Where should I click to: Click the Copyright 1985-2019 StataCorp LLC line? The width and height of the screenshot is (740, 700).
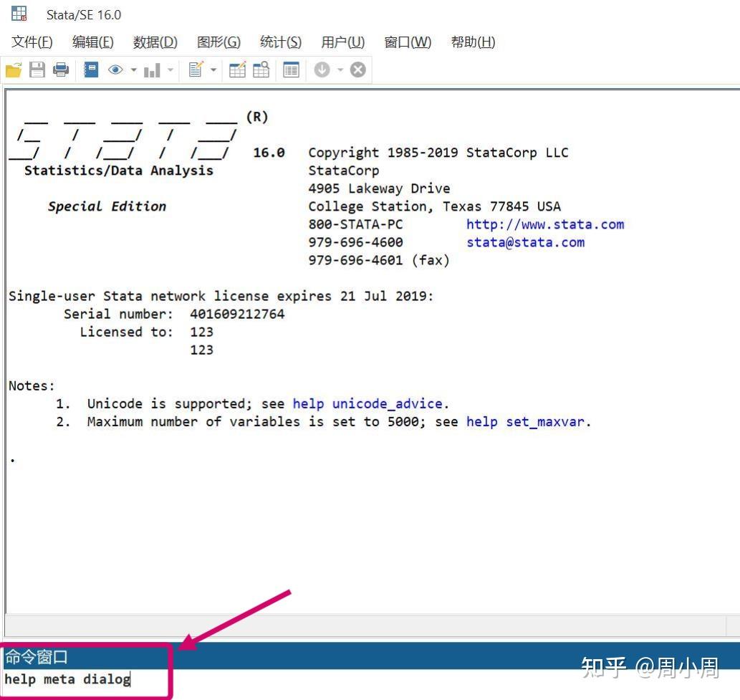pyautogui.click(x=438, y=153)
